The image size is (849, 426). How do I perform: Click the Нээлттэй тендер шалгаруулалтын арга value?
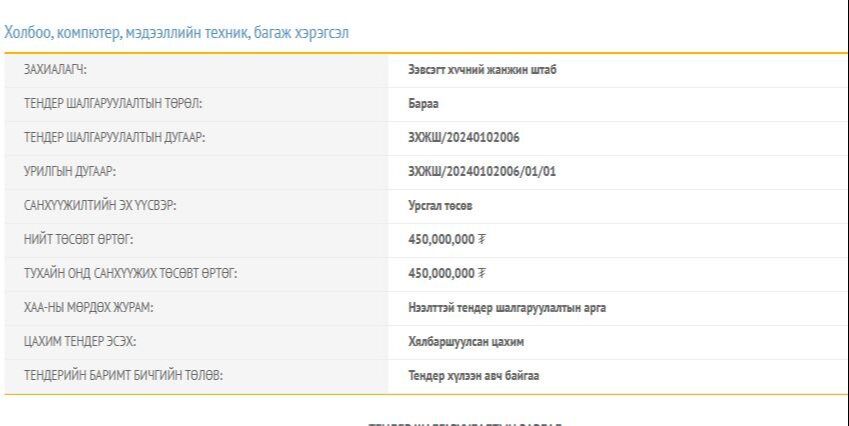click(507, 308)
